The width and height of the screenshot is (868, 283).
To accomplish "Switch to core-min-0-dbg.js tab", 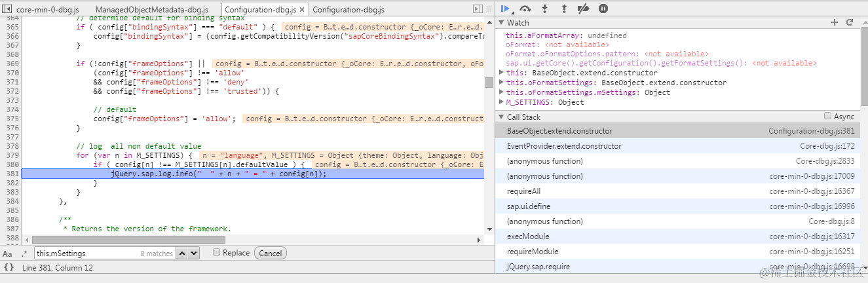I will [48, 10].
